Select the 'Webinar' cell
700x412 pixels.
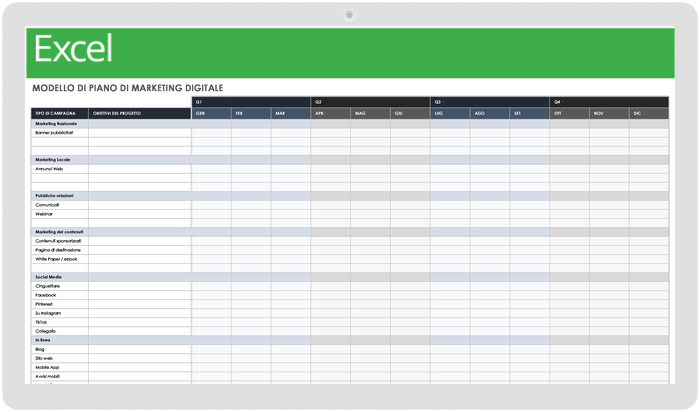(x=60, y=214)
